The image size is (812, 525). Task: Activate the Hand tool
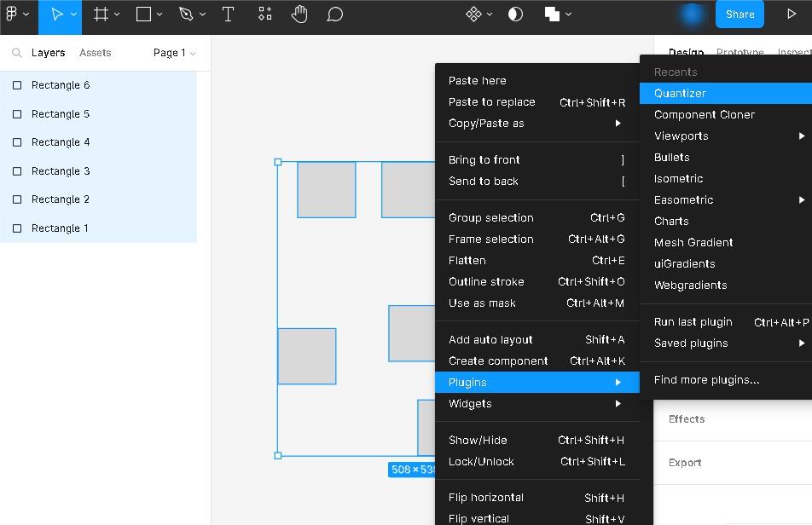(299, 14)
